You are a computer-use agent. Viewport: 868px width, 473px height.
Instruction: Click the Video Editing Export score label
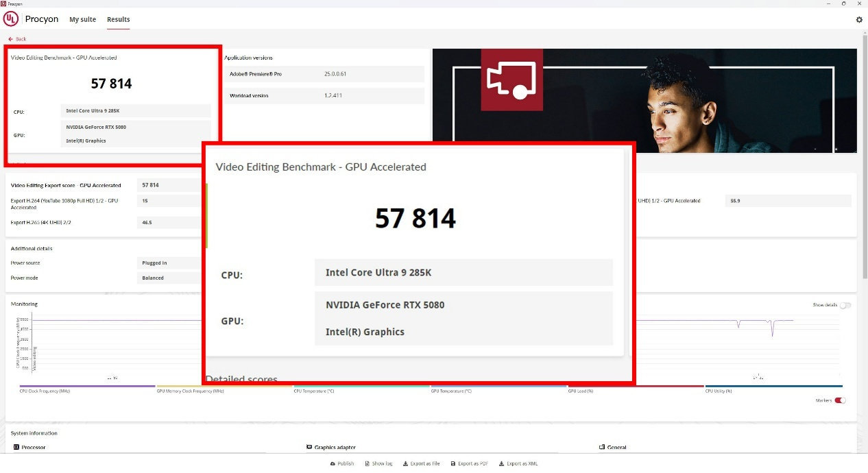tap(66, 185)
